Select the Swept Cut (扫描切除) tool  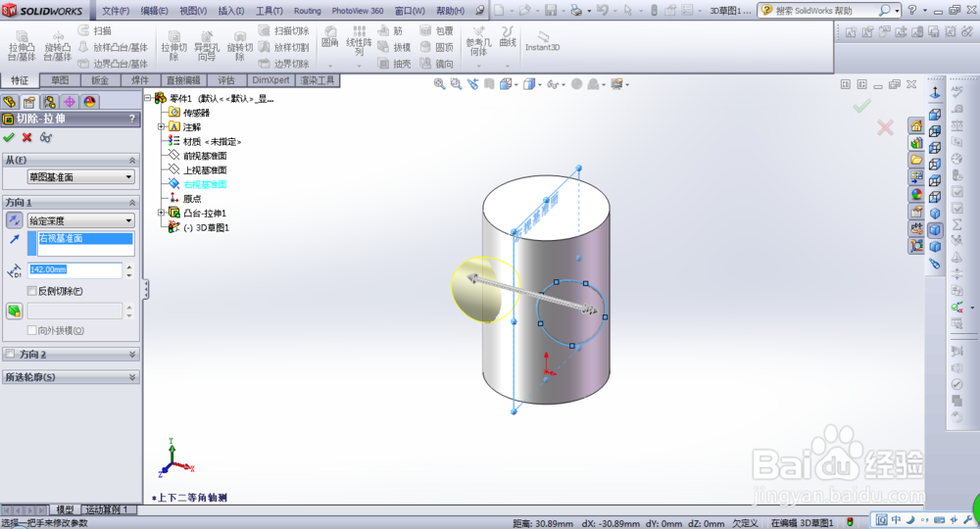[284, 30]
